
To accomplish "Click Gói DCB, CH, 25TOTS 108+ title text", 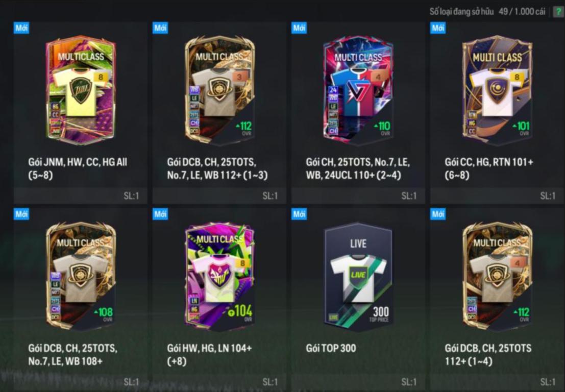I will tap(73, 355).
